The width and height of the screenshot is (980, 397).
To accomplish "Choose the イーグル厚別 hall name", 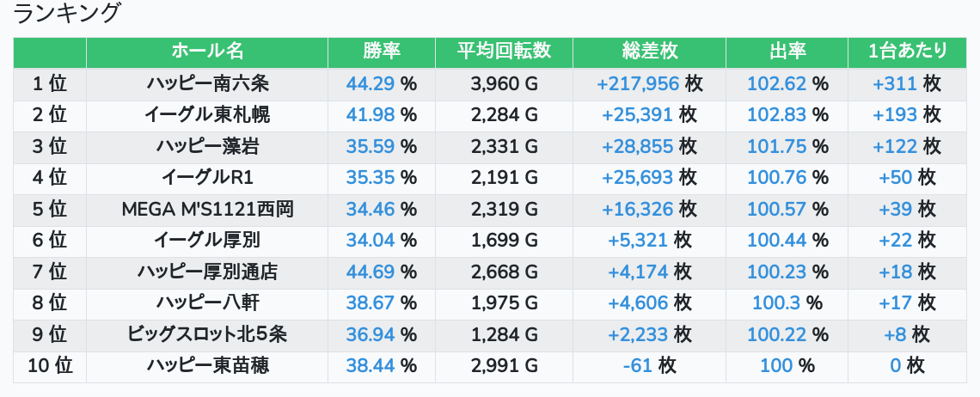I will coord(207,241).
